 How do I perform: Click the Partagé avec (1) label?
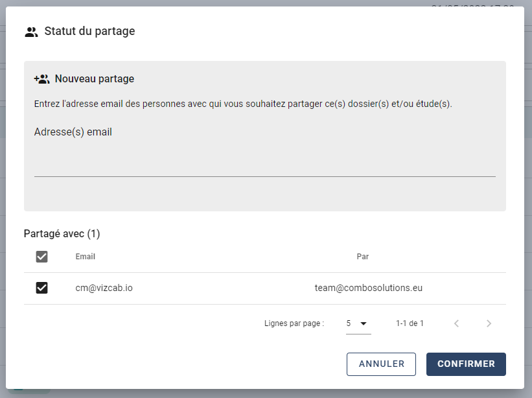[x=62, y=234]
